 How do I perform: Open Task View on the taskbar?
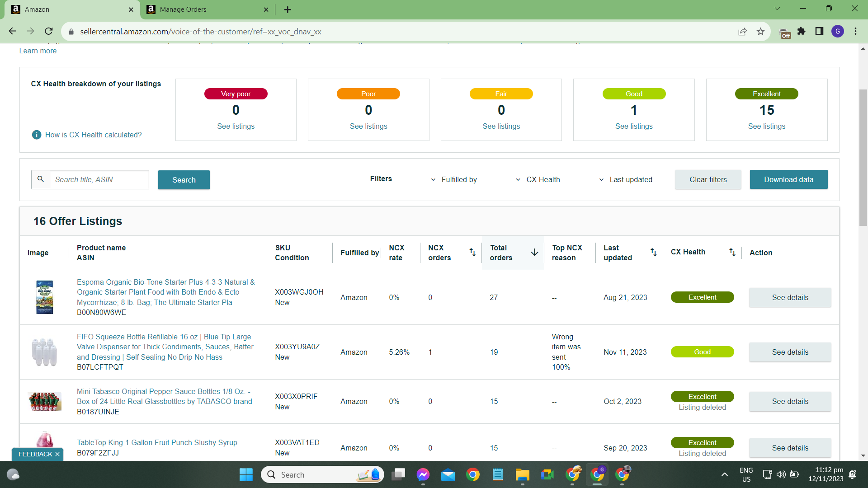[398, 474]
